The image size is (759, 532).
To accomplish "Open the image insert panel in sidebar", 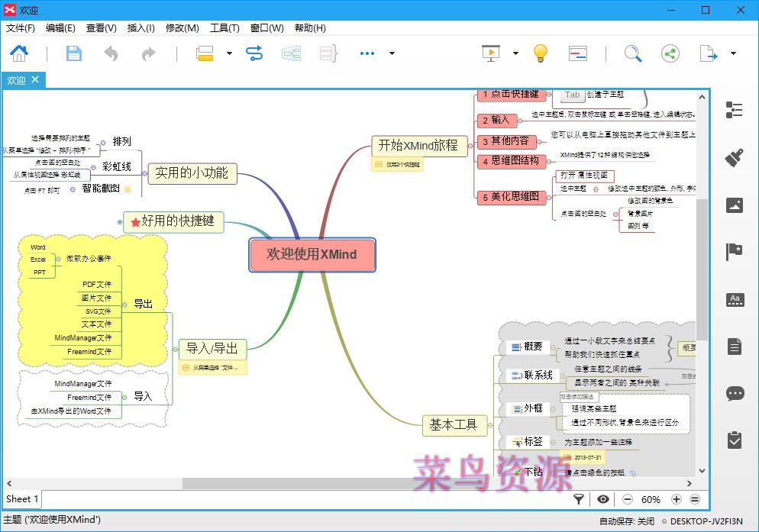I will coord(734,205).
